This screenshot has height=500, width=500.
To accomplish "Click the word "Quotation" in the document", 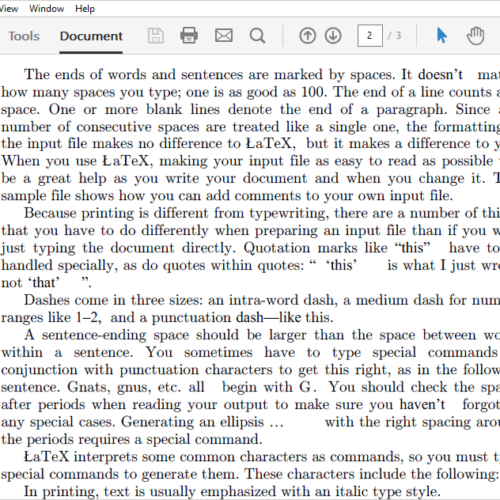I will click(277, 248).
